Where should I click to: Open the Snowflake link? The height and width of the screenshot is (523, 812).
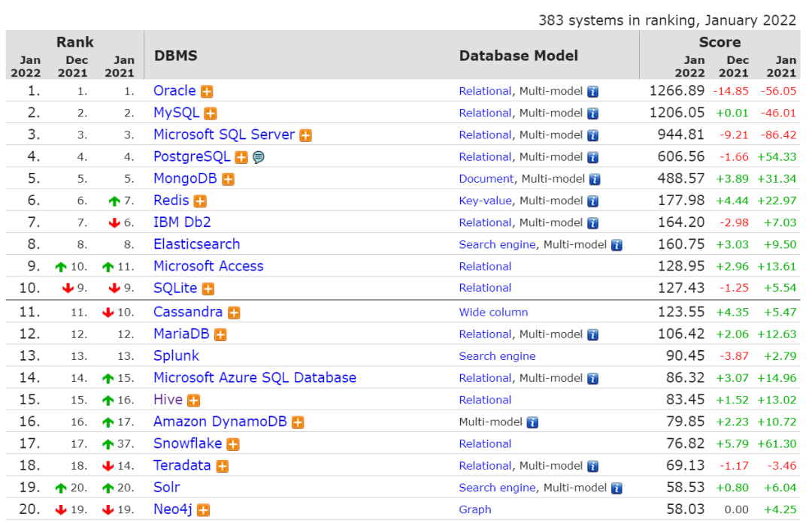187,443
